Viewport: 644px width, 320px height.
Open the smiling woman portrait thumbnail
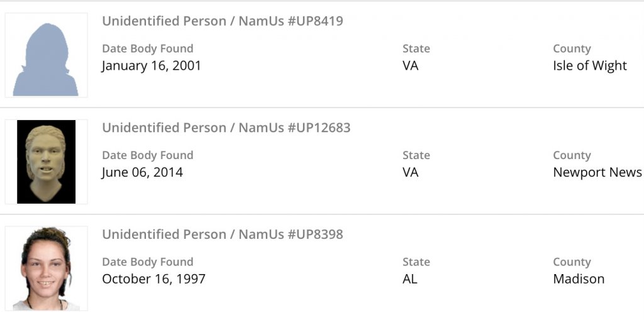pos(46,268)
